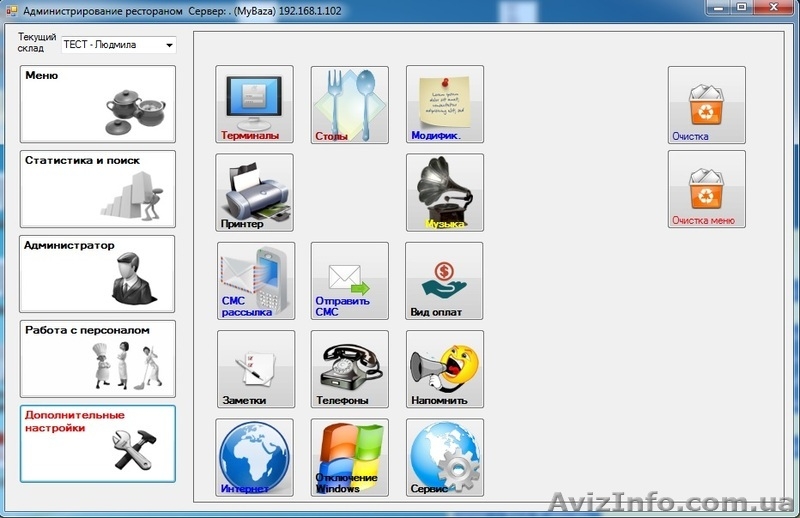
Task: Open the Сервис globe gear icon
Action: pos(444,457)
